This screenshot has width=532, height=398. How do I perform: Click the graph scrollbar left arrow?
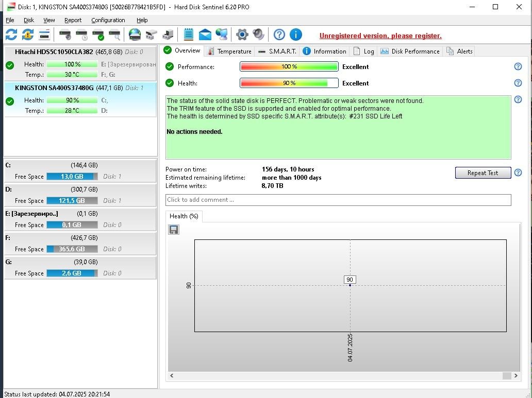pyautogui.click(x=172, y=376)
